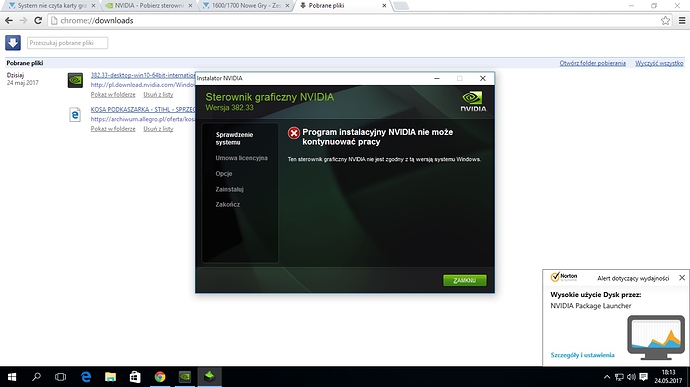The image size is (690, 387).
Task: Select Zakończ step in installer sidebar
Action: click(228, 204)
